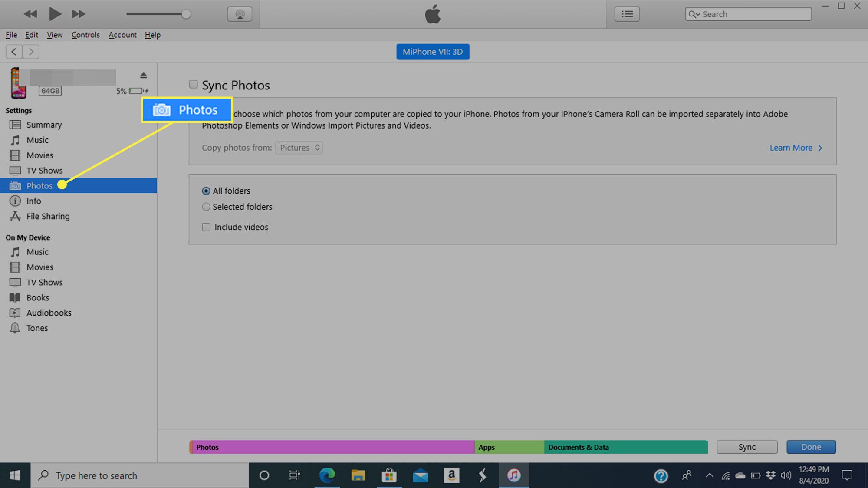
Task: Select the All folders radio button
Action: (x=206, y=190)
